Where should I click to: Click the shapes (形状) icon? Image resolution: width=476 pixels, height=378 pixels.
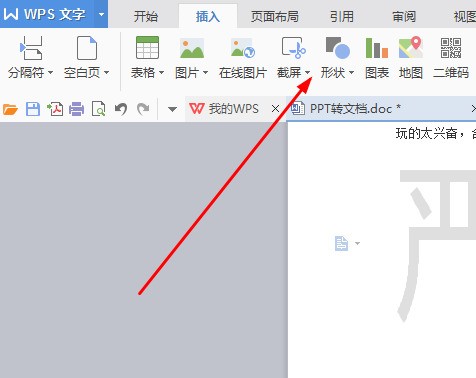[338, 48]
